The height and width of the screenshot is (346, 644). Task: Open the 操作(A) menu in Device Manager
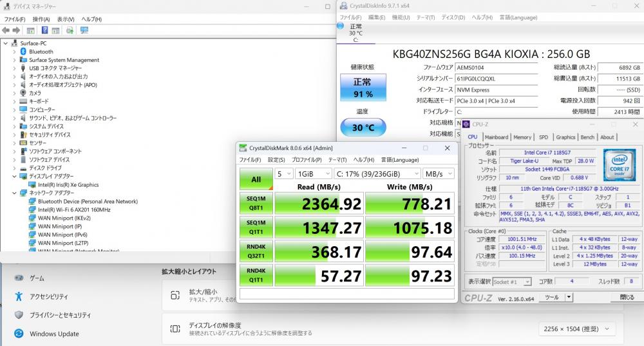pos(41,19)
